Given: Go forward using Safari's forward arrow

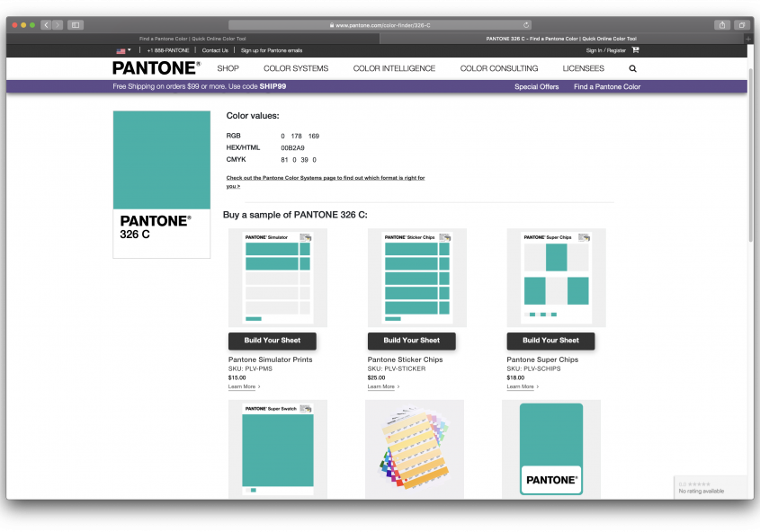Looking at the screenshot, I should tap(58, 25).
